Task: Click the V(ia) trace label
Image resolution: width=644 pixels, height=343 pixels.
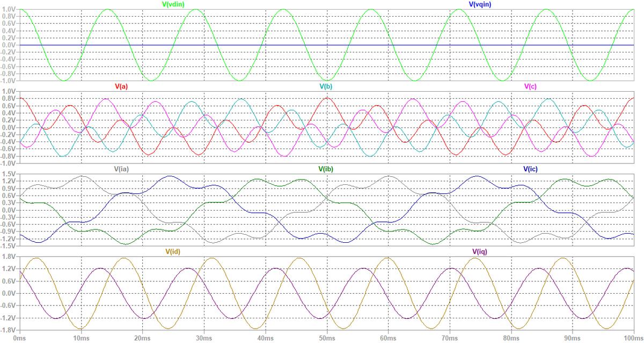Action: point(121,169)
